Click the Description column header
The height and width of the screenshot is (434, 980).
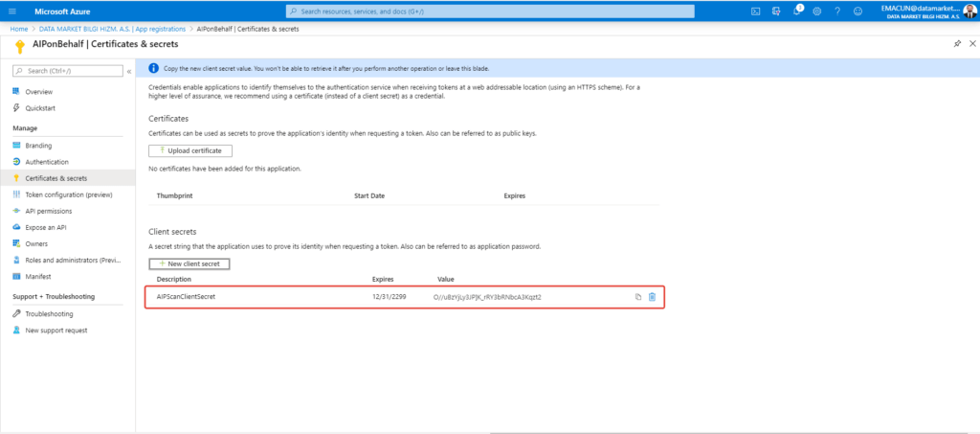[174, 279]
